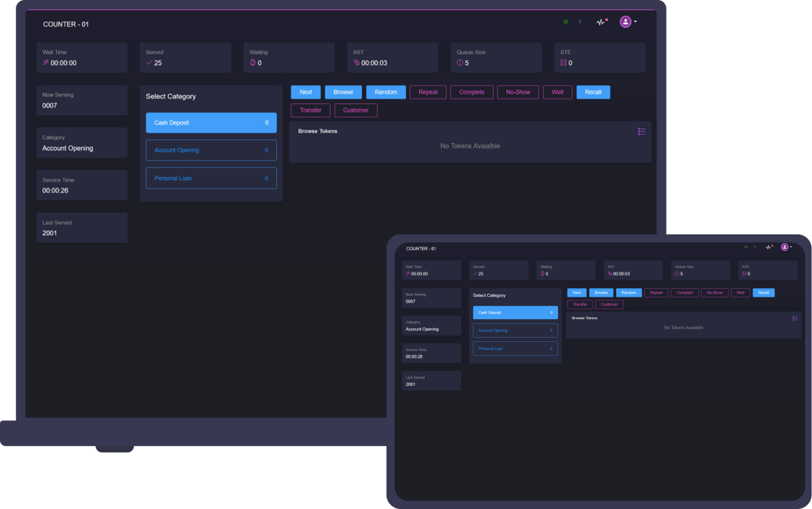
Task: Click Browse button on tablet screen
Action: coord(601,292)
